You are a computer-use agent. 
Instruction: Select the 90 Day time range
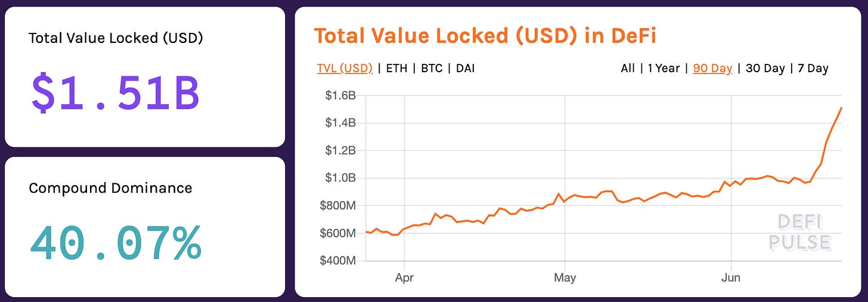click(712, 68)
